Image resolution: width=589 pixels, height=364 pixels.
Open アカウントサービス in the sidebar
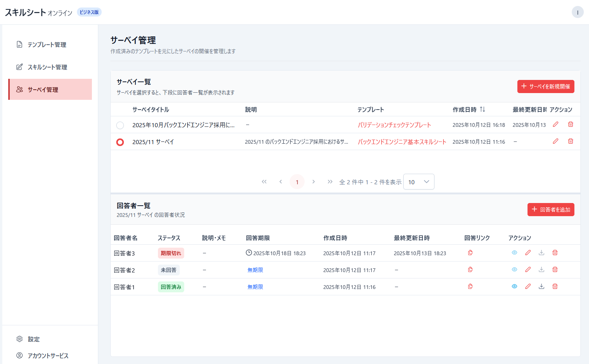tap(50, 355)
